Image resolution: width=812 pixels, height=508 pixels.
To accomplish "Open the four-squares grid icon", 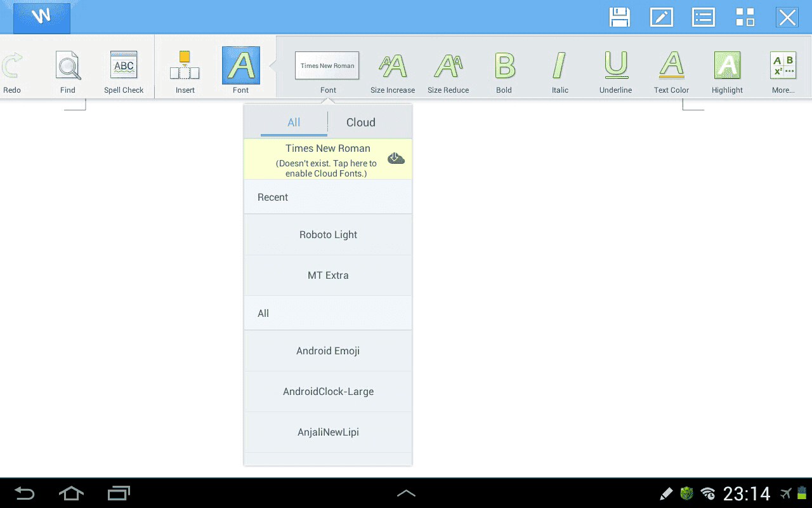I will click(x=745, y=17).
